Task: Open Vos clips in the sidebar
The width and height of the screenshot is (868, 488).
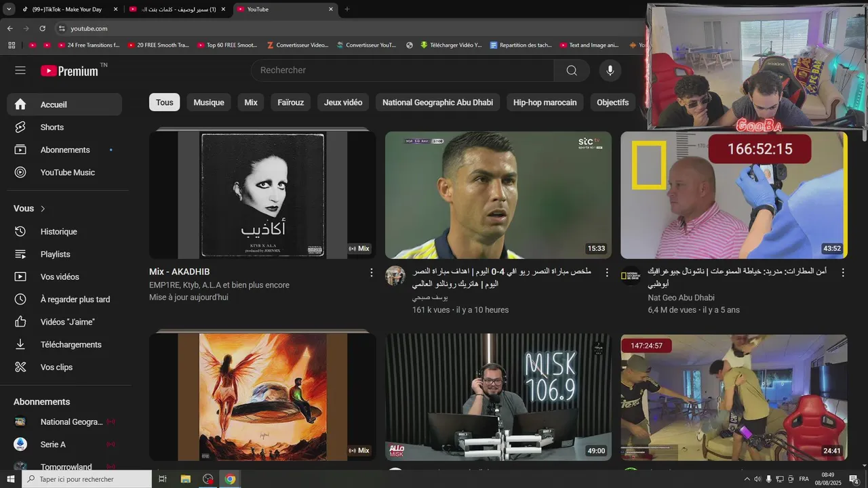Action: (64, 367)
